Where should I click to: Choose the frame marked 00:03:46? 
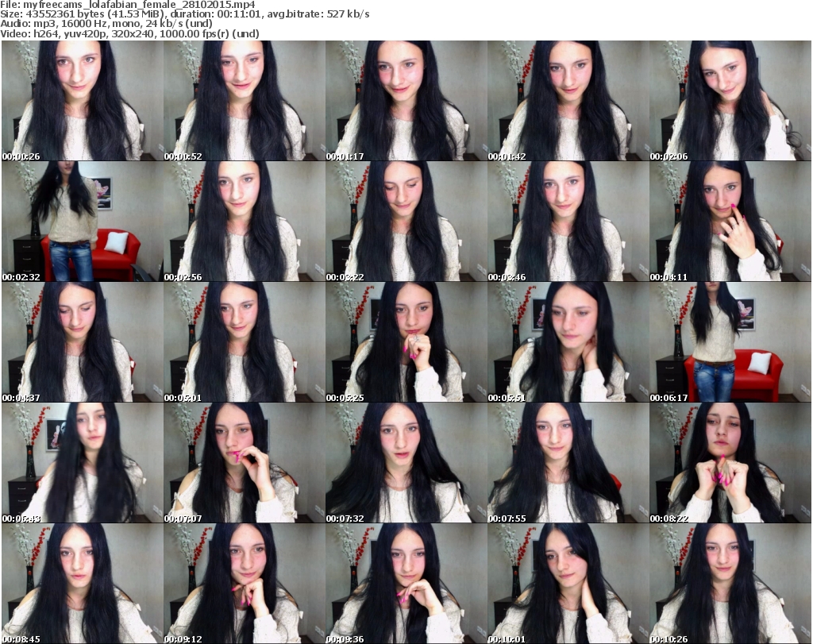[568, 222]
